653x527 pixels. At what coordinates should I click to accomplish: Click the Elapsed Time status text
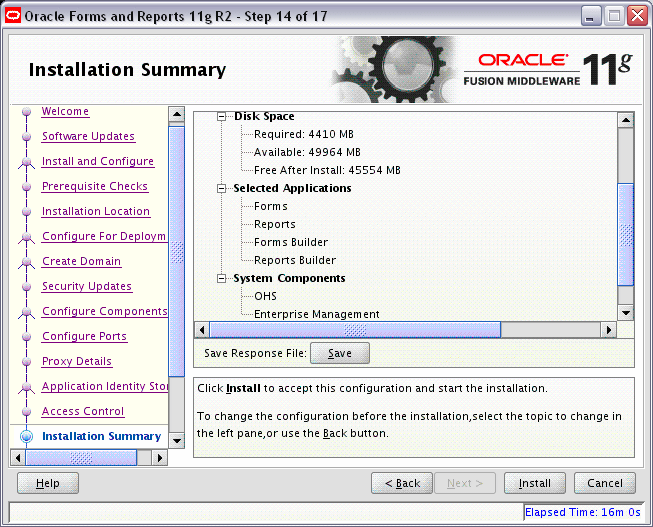point(583,512)
